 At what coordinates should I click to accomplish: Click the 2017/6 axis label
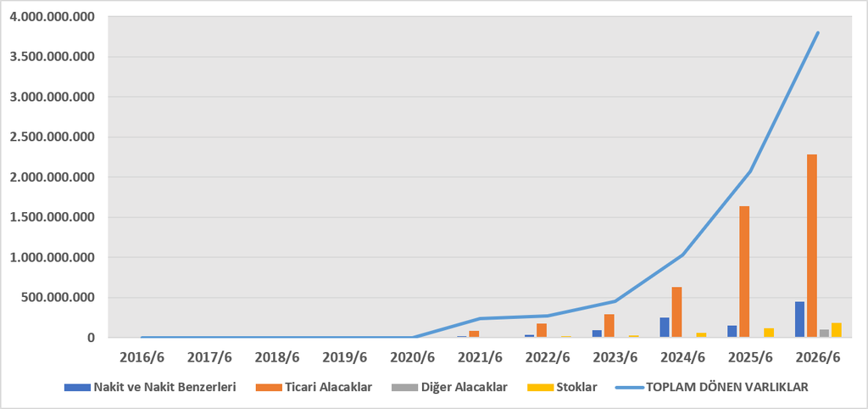tap(209, 357)
